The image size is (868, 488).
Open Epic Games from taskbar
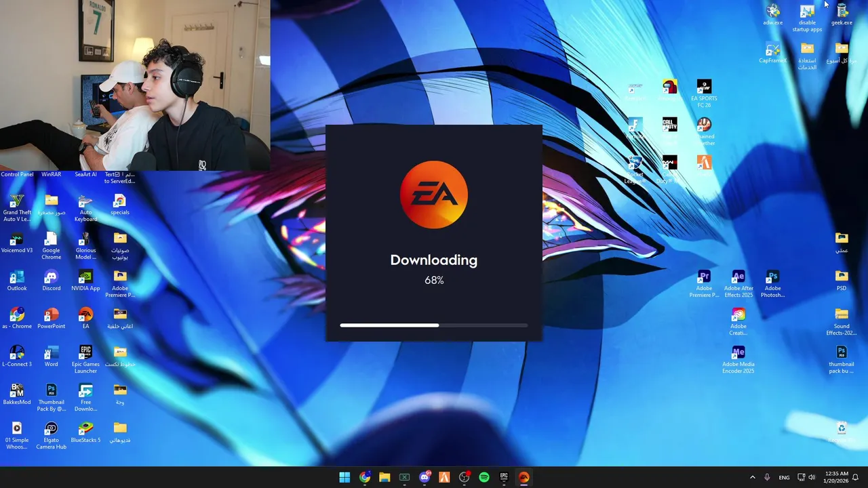click(x=504, y=477)
